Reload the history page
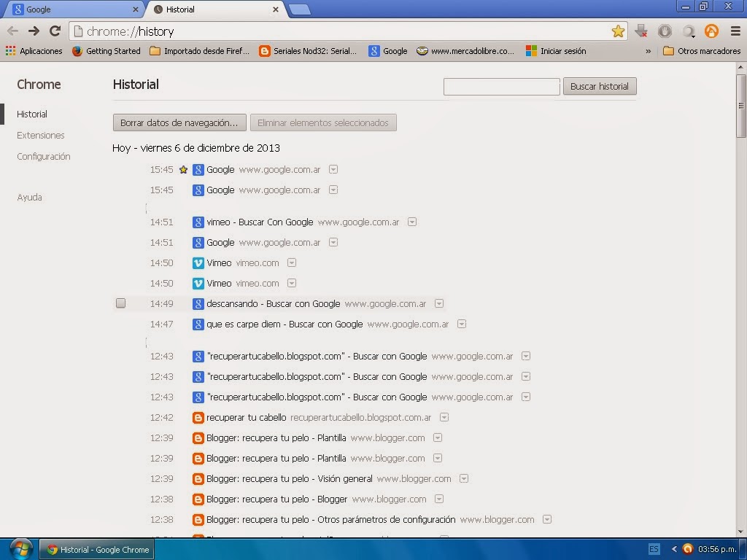This screenshot has width=747, height=560. [x=55, y=31]
